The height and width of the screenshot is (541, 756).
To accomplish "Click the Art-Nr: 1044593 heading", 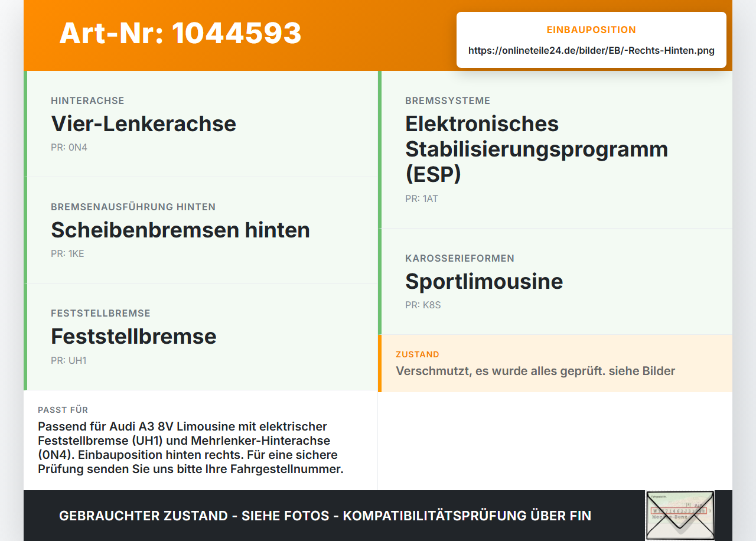I will tap(180, 33).
